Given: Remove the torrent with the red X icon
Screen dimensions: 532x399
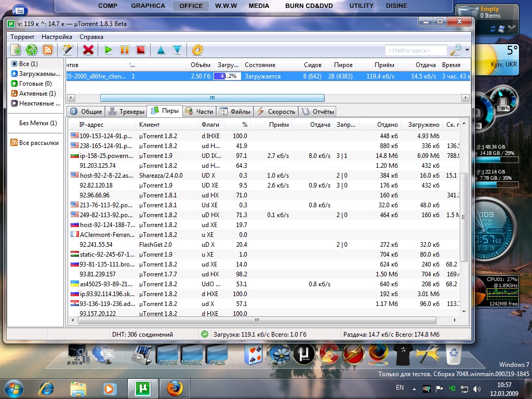Looking at the screenshot, I should 88,50.
